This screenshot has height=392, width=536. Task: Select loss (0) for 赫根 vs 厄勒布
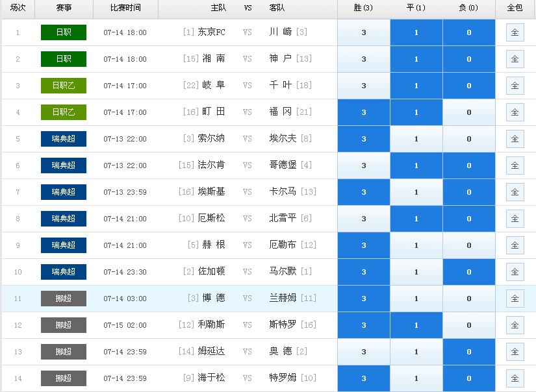coord(468,245)
